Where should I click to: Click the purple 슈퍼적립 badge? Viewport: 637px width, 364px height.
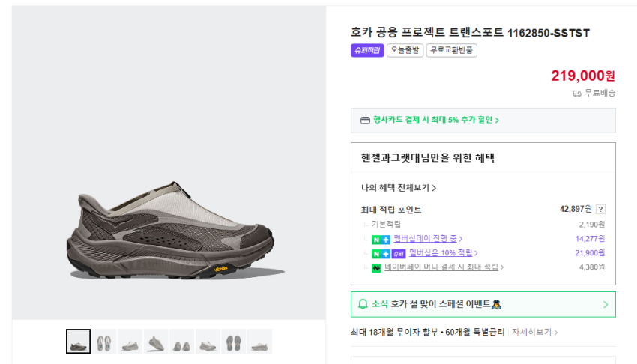pyautogui.click(x=367, y=51)
